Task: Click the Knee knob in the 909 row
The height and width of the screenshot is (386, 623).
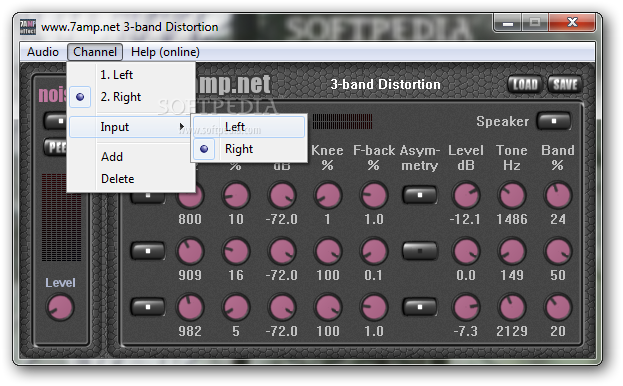Action: [328, 251]
